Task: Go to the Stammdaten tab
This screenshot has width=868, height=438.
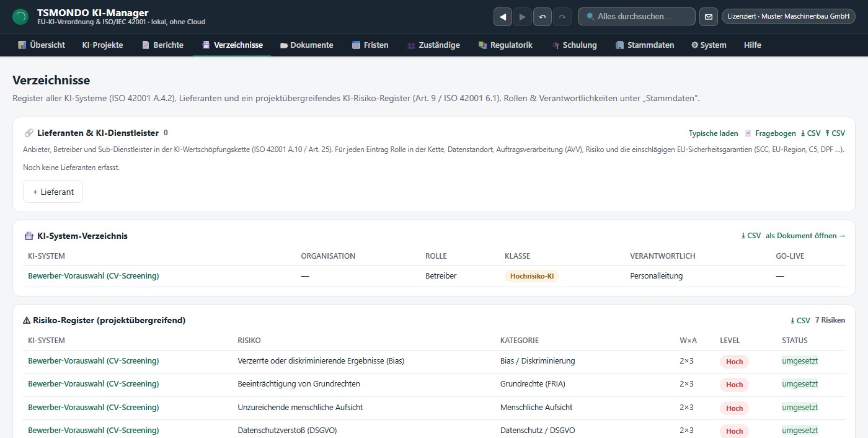Action: (x=645, y=45)
